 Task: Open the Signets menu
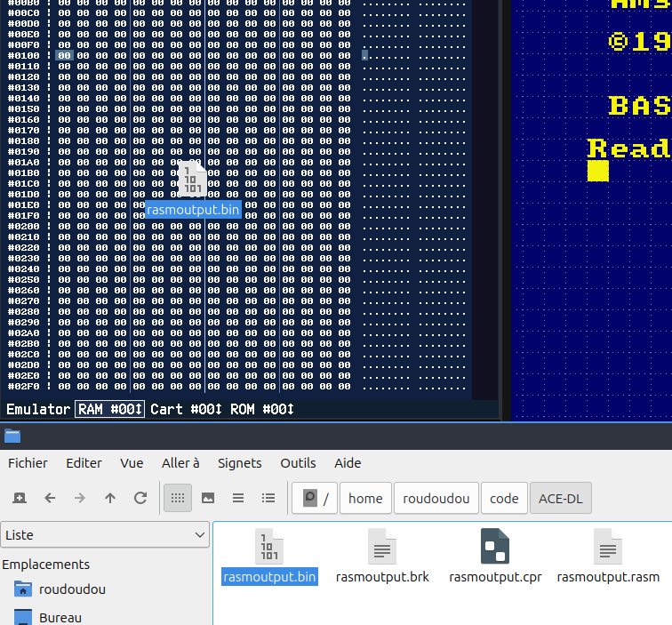(x=239, y=463)
